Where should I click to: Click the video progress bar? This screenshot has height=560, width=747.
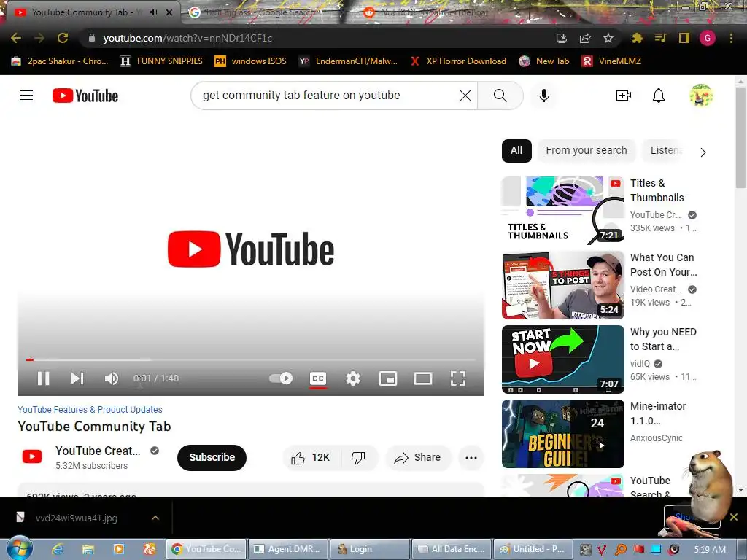[251, 359]
